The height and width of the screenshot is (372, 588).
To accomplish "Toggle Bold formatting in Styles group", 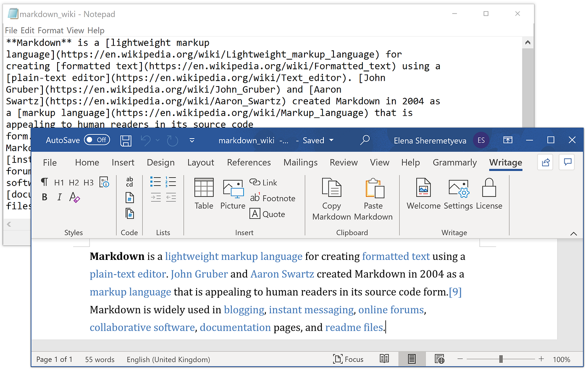I will [45, 197].
